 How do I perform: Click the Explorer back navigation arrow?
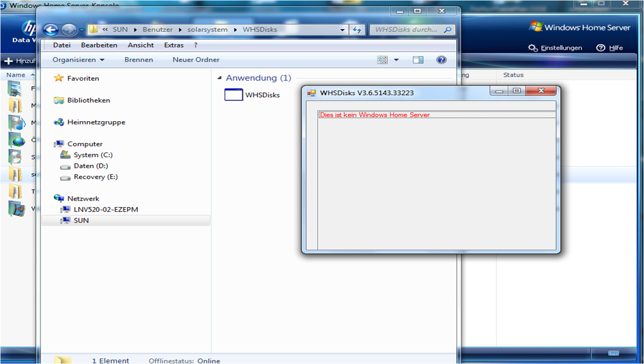click(x=51, y=30)
